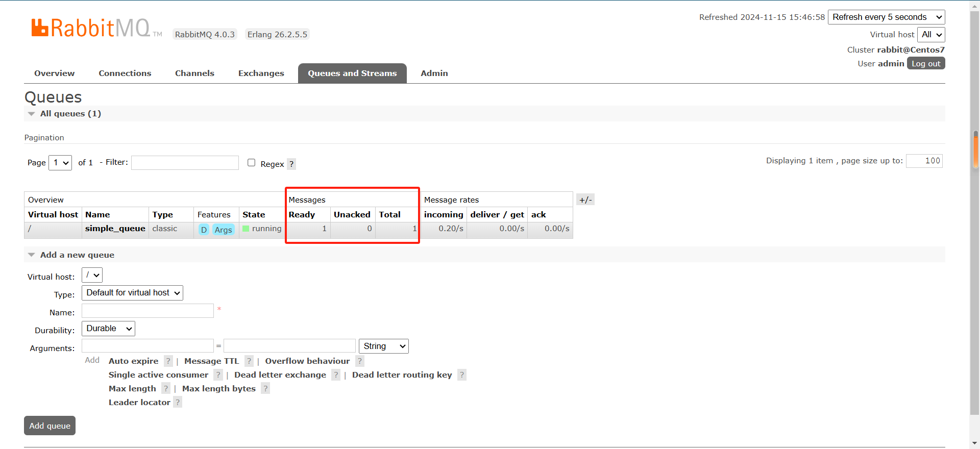The image size is (980, 449).
Task: Click the Erlang 26.2.5.5 version label
Action: click(x=277, y=34)
